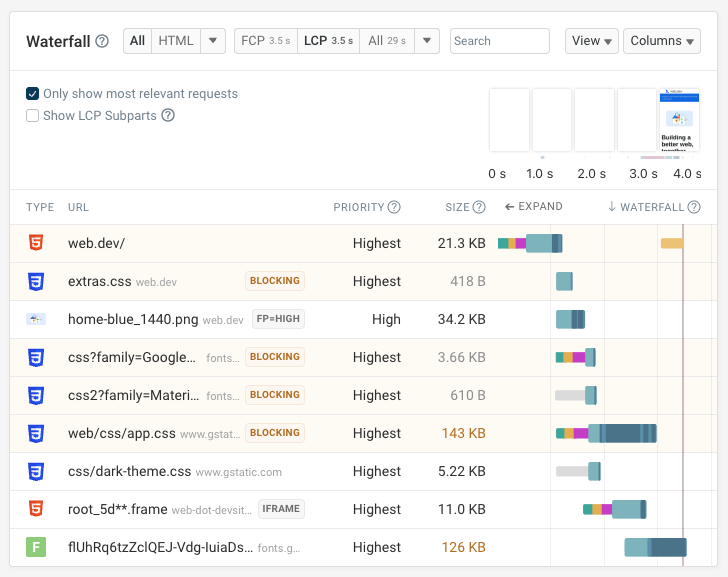Viewport: 728px width, 577px height.
Task: Click CSS icon for css?family=Google row
Action: 36,357
